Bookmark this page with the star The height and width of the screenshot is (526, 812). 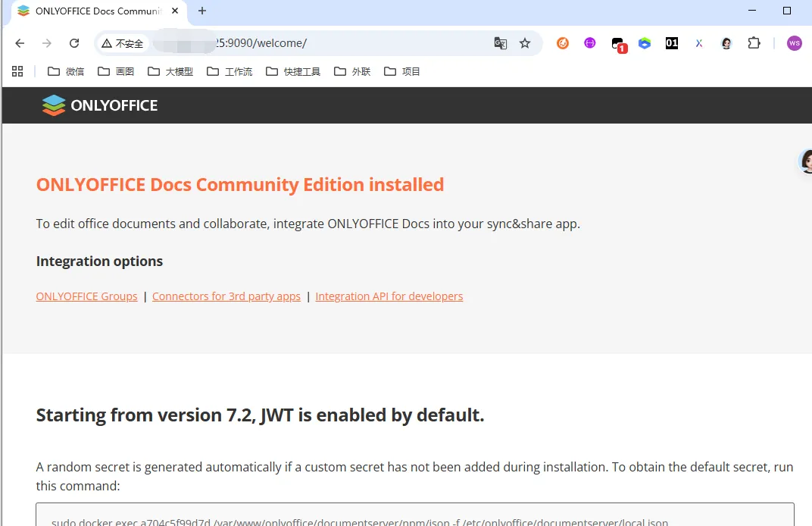click(x=525, y=43)
